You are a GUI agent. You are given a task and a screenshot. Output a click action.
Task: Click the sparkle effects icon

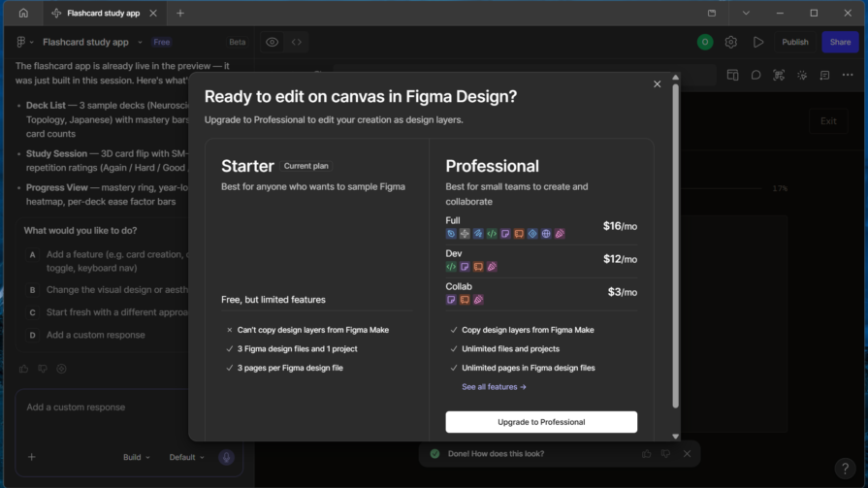[x=802, y=76]
